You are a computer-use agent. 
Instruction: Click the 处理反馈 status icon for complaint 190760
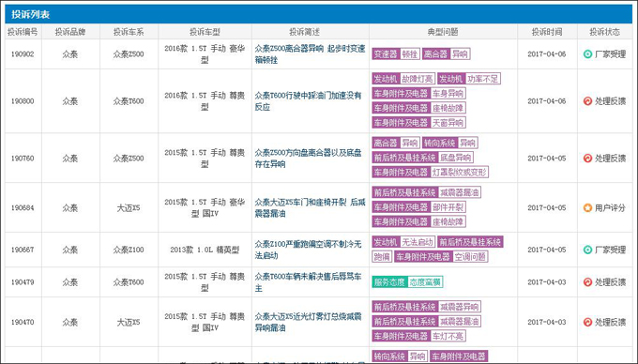(587, 159)
